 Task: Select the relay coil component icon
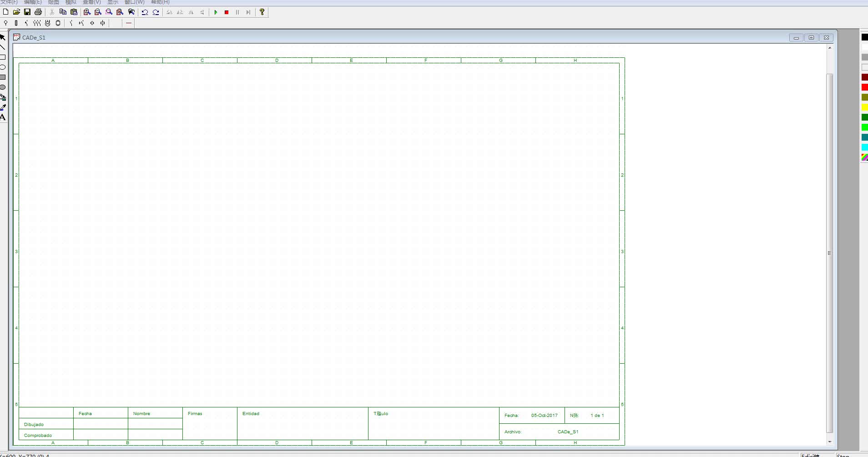[x=102, y=23]
